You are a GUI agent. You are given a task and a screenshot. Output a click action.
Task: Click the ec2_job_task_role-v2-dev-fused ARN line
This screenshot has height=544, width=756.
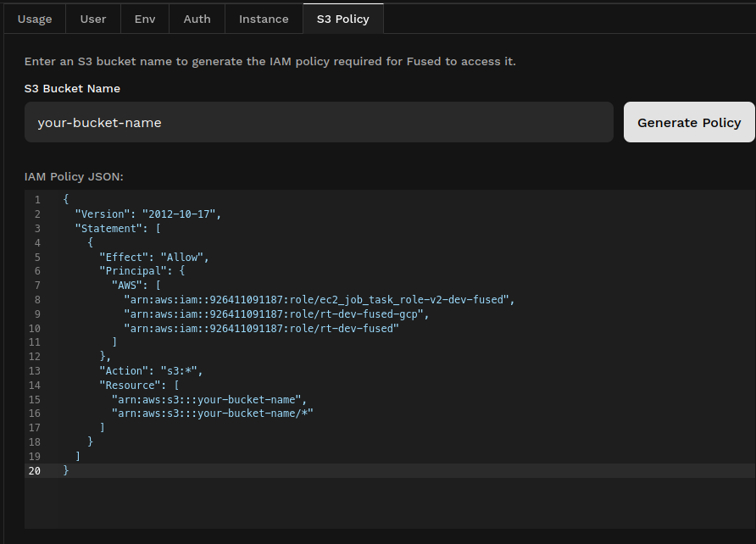(319, 300)
